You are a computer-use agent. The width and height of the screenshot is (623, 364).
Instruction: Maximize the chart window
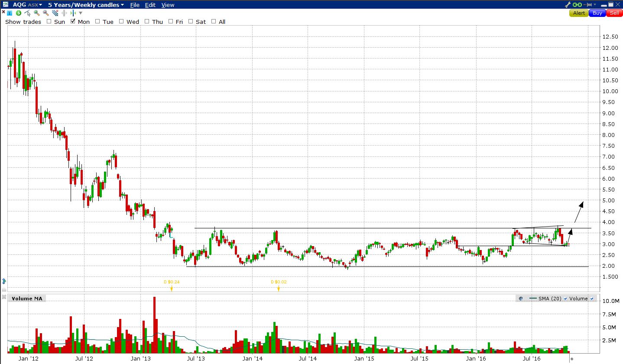611,4
